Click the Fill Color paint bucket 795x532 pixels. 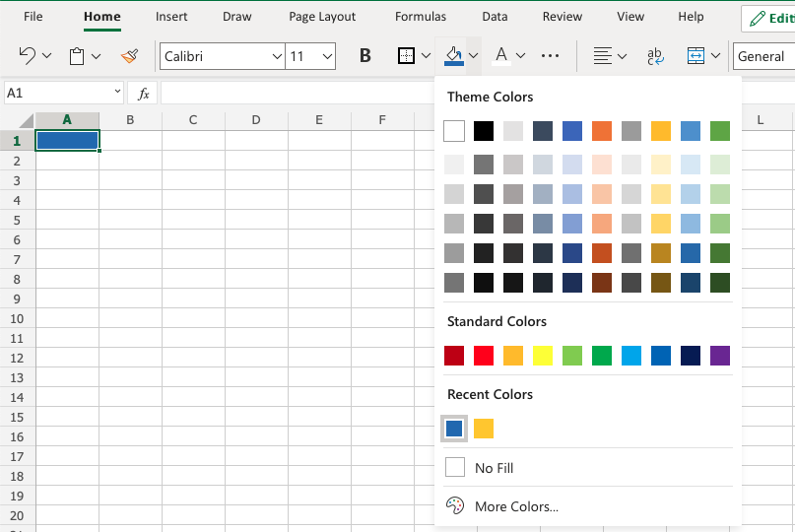click(x=453, y=56)
